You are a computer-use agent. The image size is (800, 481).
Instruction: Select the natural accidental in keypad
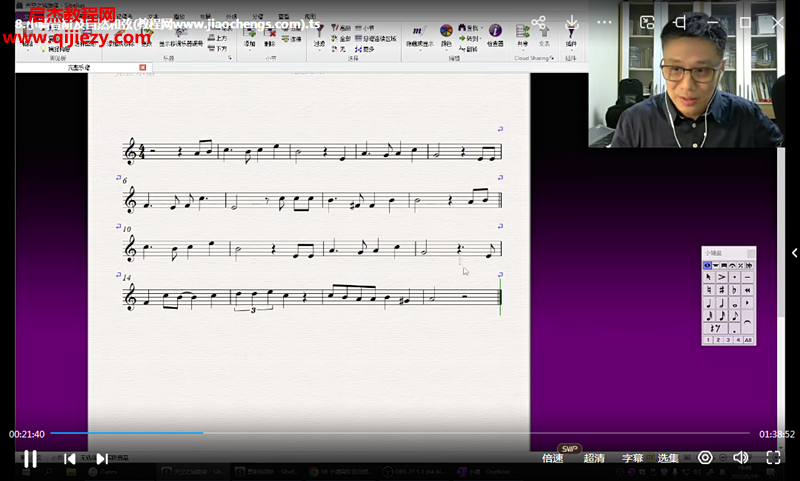coord(709,290)
